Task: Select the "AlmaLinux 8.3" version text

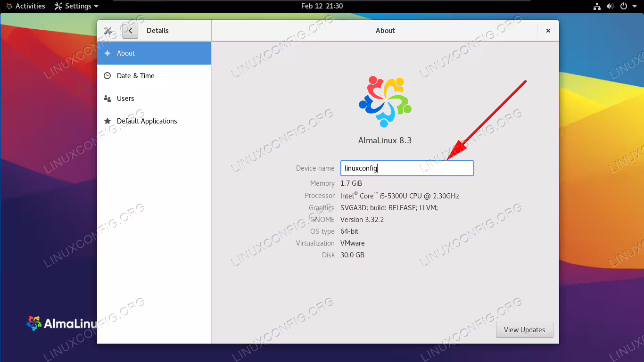Action: pos(385,140)
